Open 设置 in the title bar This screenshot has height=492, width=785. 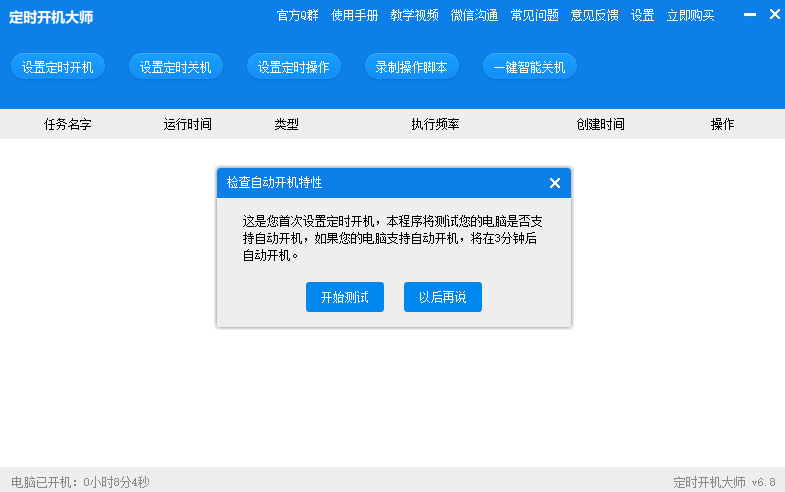642,15
